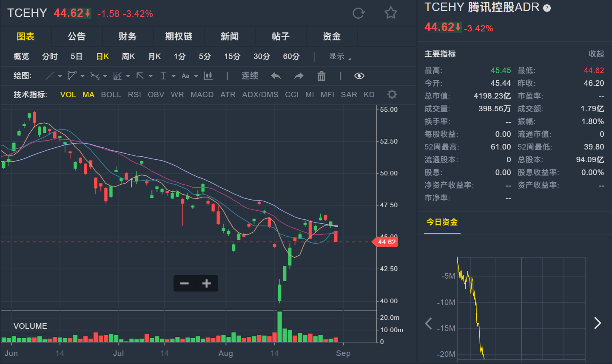
Task: Select the candlestick chart type icon
Action: click(208, 76)
